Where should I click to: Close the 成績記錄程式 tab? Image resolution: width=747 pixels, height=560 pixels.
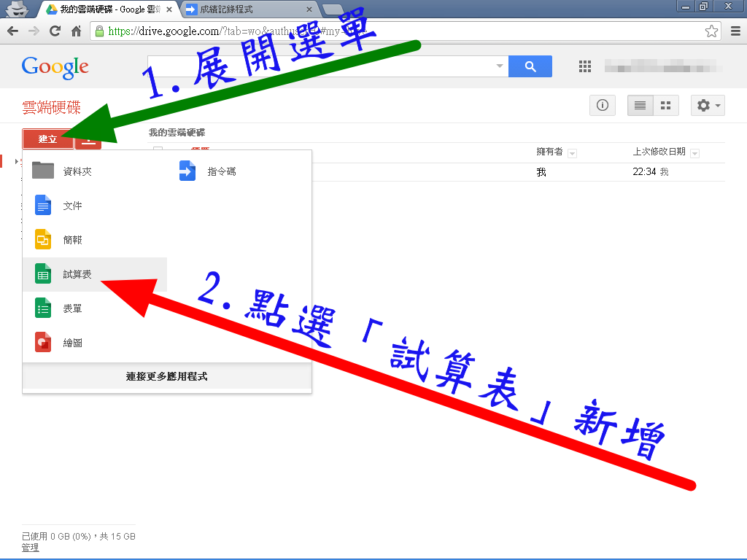pos(309,9)
